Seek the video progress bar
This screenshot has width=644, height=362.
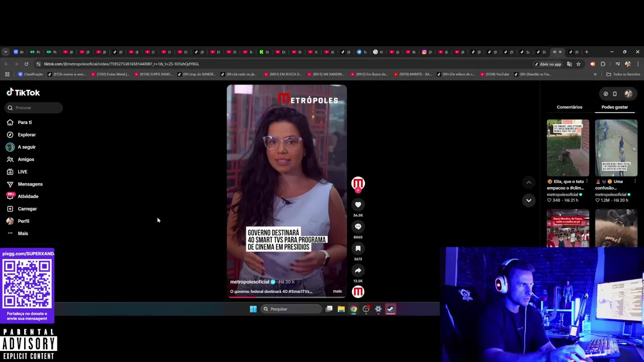tap(287, 297)
